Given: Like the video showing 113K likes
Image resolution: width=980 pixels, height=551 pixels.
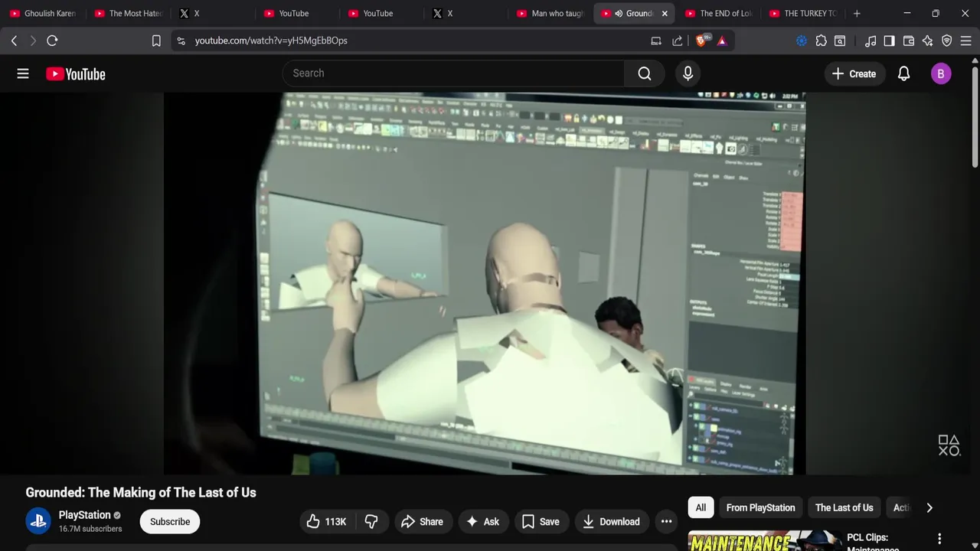Looking at the screenshot, I should click(326, 521).
